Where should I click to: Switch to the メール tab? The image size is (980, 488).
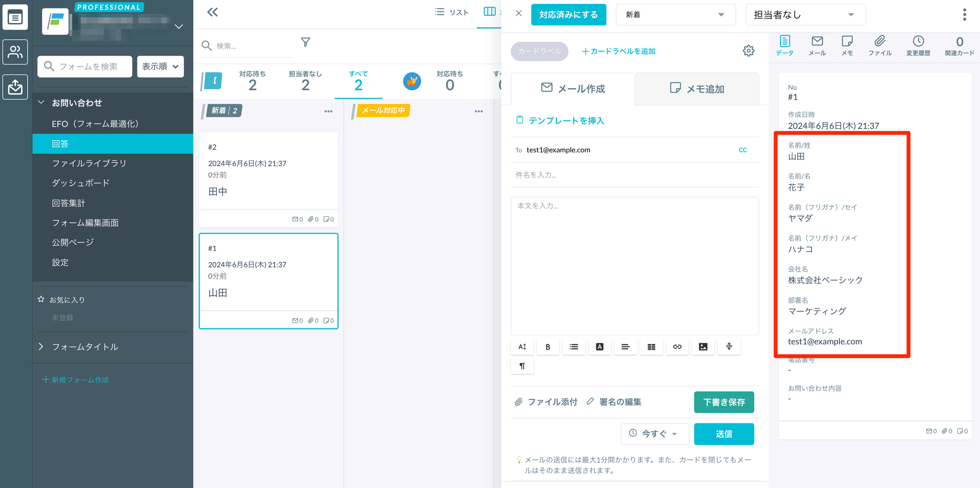(817, 46)
